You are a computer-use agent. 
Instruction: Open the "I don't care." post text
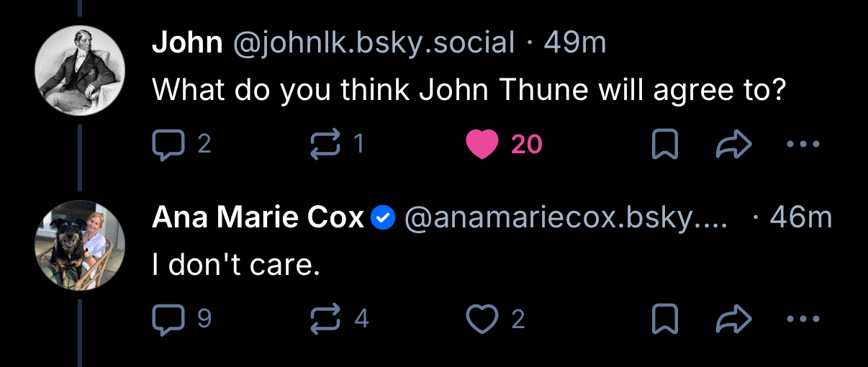[235, 266]
